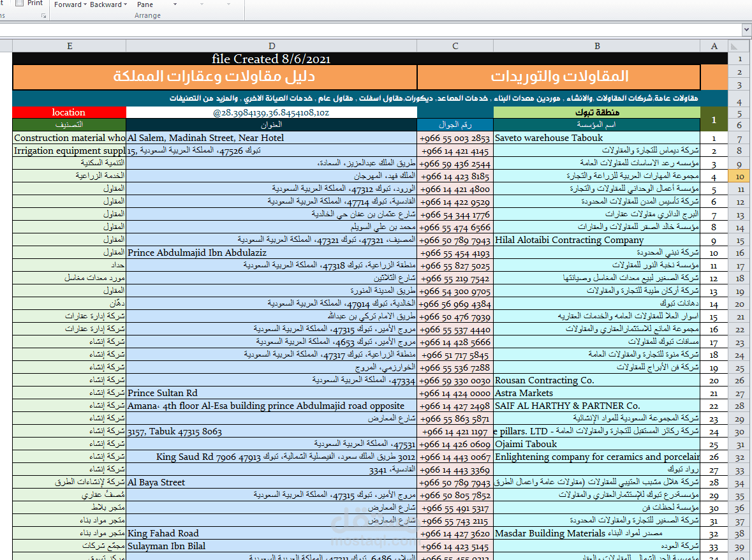The height and width of the screenshot is (560, 752).
Task: Select the 'Sulayman Ibn Bilal' address cell
Action: point(272,547)
